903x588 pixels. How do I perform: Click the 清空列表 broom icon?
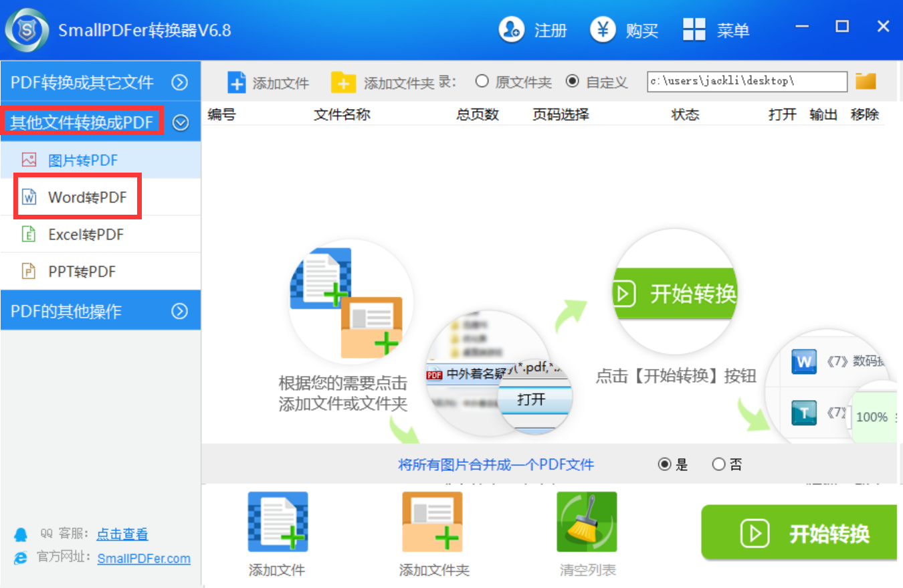(587, 522)
